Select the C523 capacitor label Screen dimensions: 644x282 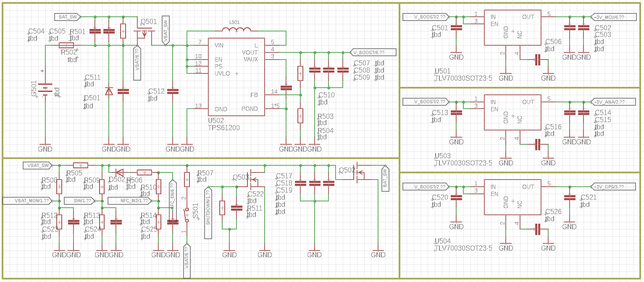(x=50, y=230)
